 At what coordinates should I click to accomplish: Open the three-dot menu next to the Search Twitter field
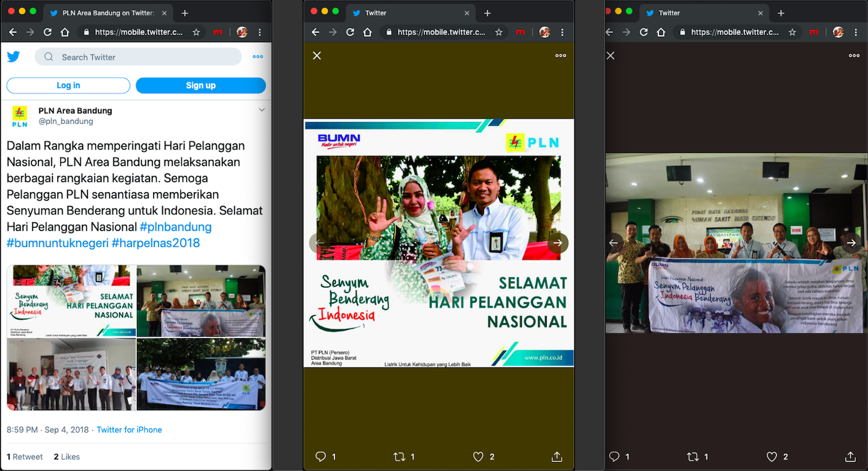258,57
